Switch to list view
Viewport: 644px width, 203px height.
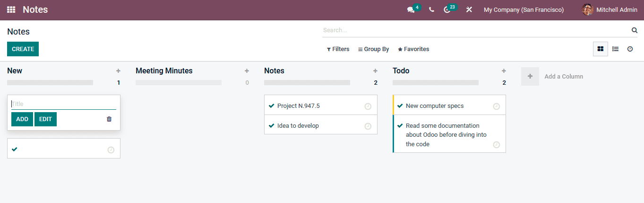(615, 49)
